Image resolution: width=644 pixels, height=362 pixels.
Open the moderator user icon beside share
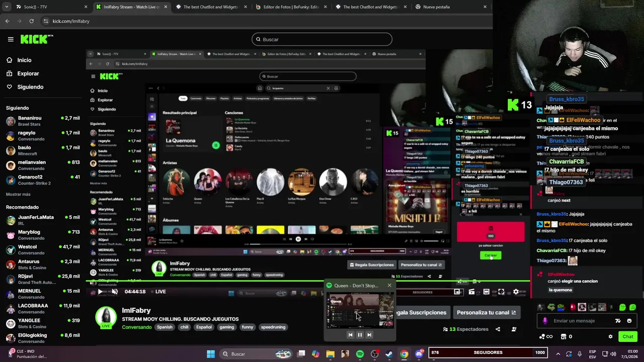click(514, 329)
